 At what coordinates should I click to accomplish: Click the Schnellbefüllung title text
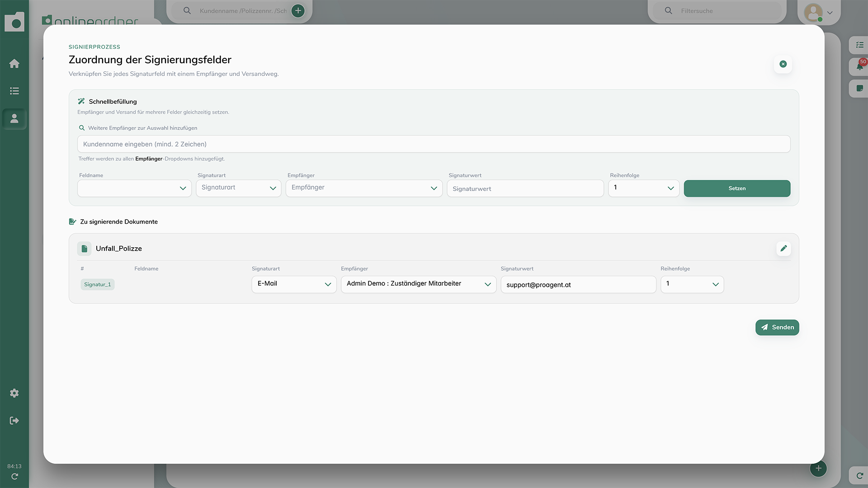tap(113, 102)
